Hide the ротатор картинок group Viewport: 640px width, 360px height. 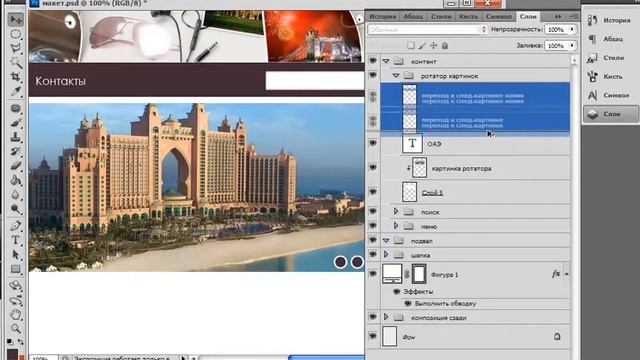click(x=373, y=76)
